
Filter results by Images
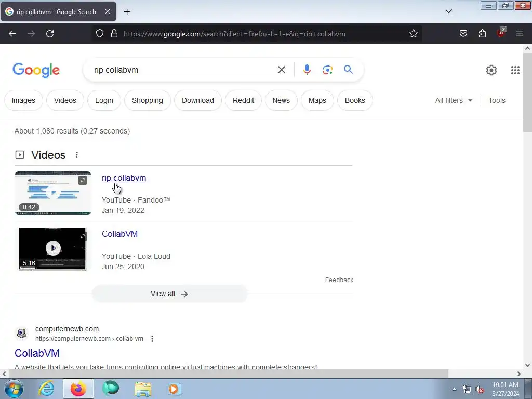[23, 100]
